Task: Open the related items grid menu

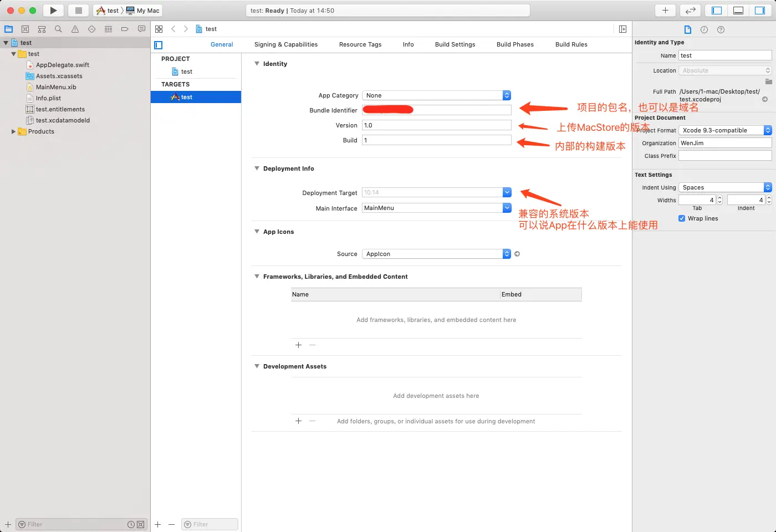Action: coord(159,29)
